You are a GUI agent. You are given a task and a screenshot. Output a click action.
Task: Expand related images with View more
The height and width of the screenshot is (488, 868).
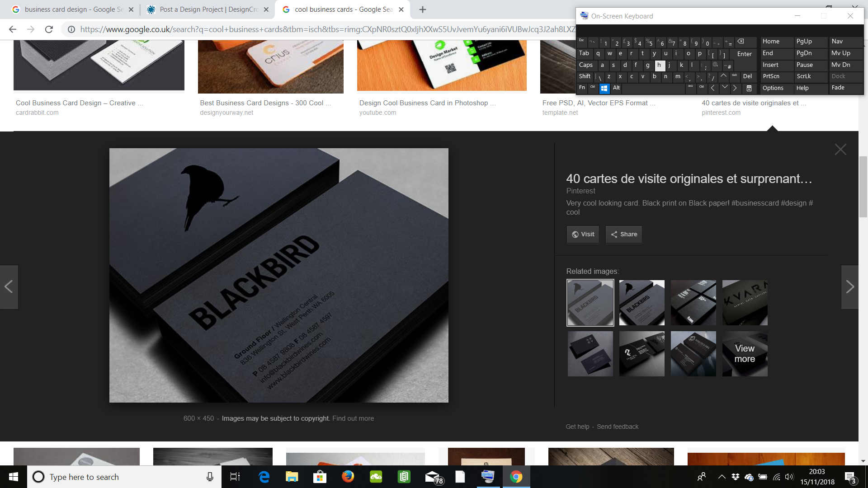click(x=745, y=354)
